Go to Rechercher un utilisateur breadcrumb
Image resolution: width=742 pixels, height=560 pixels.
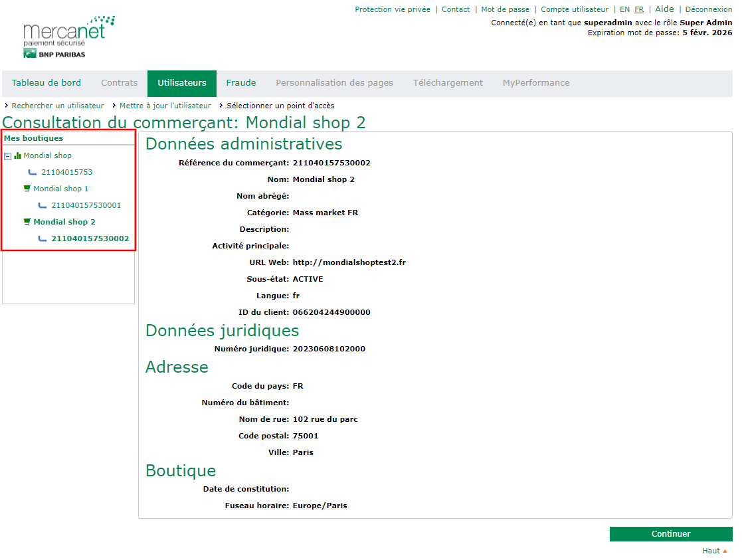pyautogui.click(x=58, y=106)
